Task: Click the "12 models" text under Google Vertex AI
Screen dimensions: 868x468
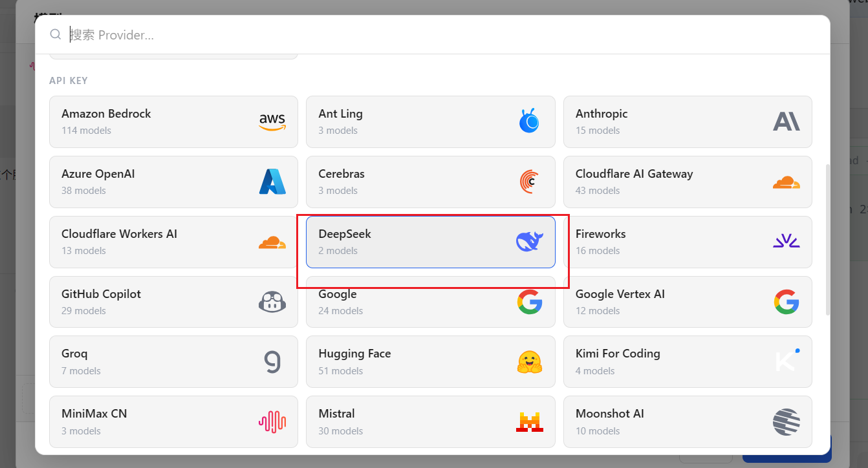Action: point(598,311)
